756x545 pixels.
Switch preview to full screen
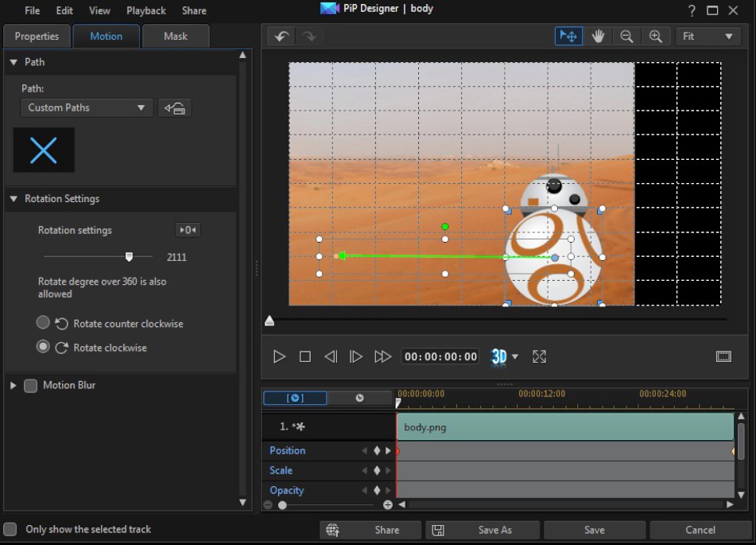click(x=539, y=356)
